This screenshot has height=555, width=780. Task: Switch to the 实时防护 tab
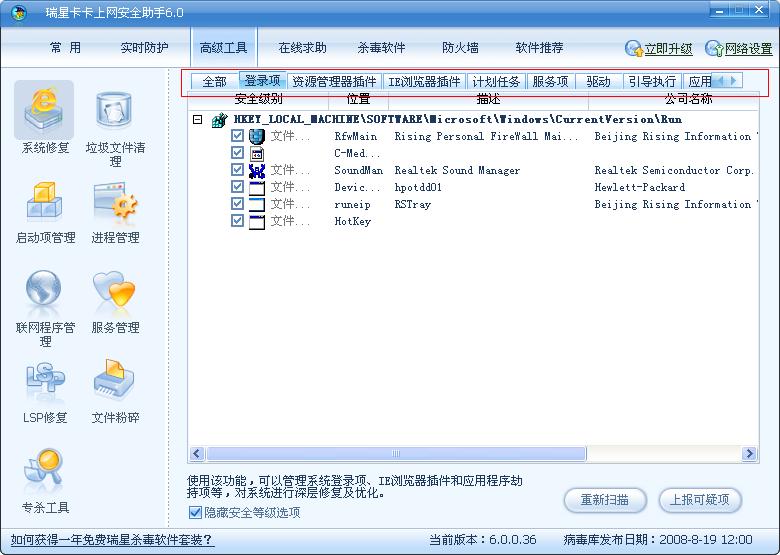pyautogui.click(x=144, y=48)
